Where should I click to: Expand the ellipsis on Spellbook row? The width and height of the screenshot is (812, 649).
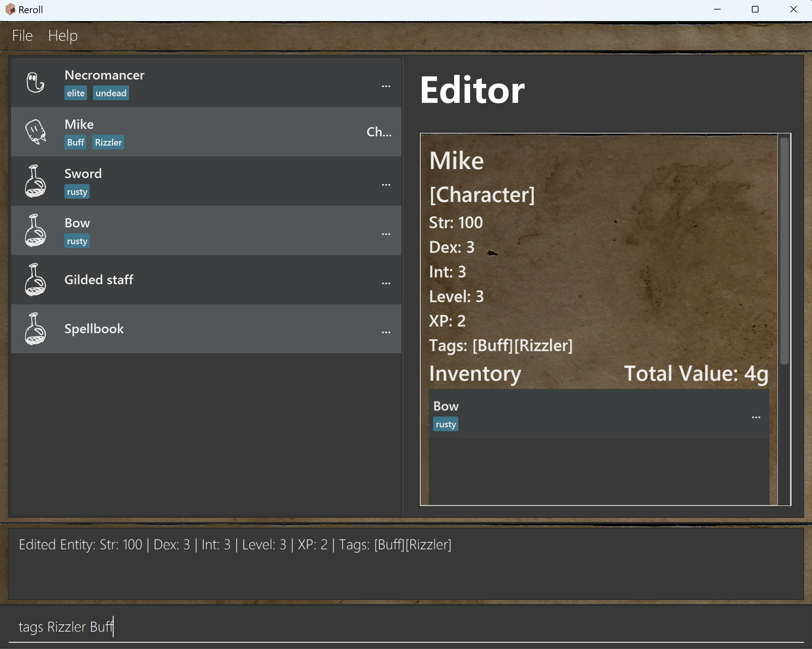386,333
